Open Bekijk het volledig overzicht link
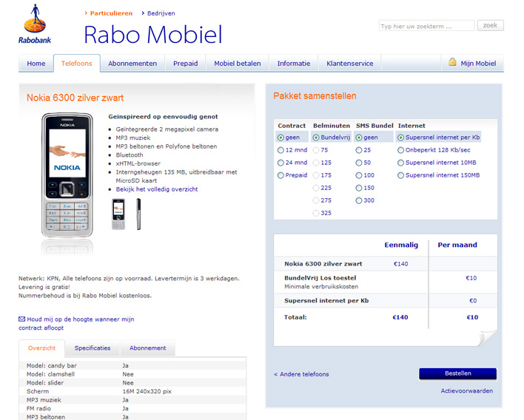The height and width of the screenshot is (420, 524). click(x=157, y=189)
